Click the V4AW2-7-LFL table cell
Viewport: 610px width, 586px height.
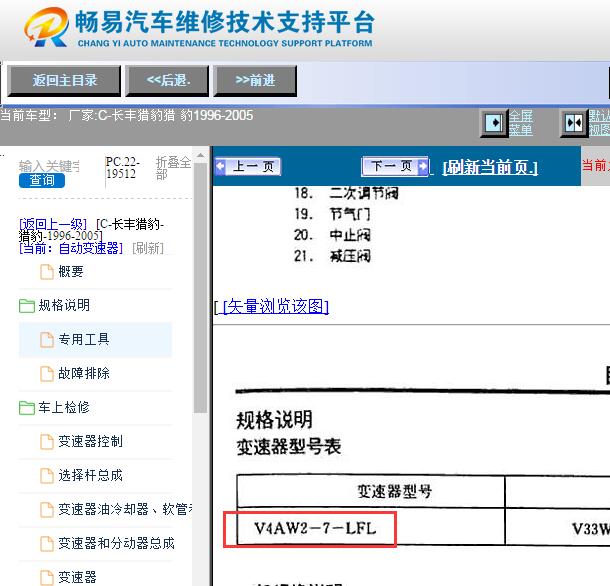(371, 528)
